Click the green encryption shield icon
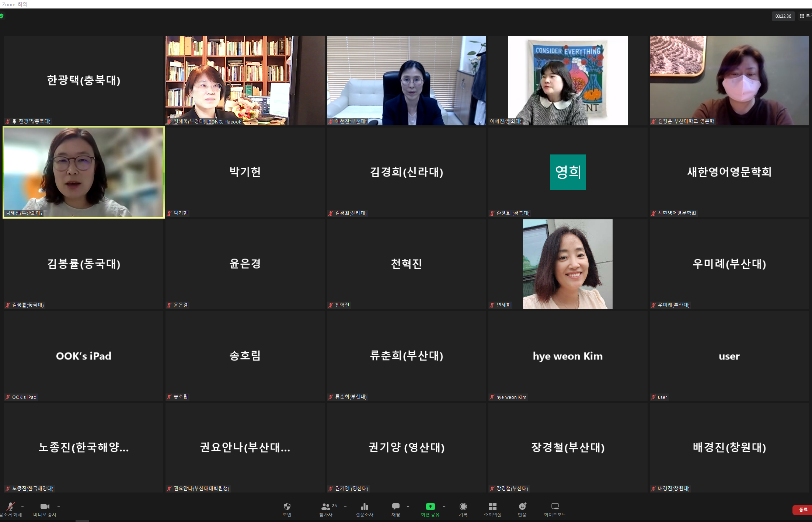The height and width of the screenshot is (522, 812). [x=2, y=16]
